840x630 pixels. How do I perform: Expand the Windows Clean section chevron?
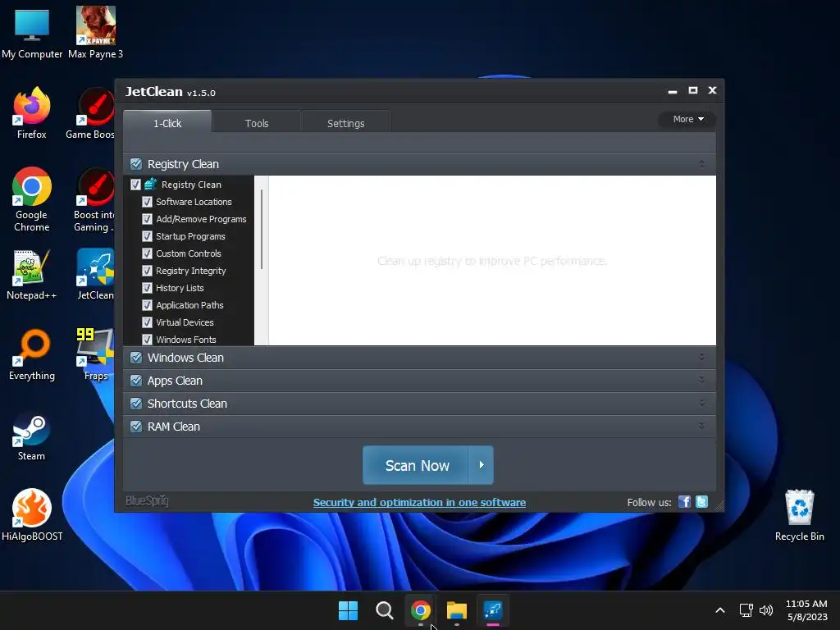point(701,357)
